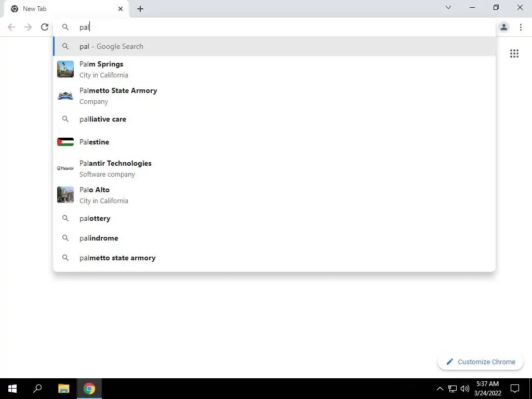Select the palindrome suggestion
This screenshot has width=532, height=399.
pyautogui.click(x=274, y=238)
